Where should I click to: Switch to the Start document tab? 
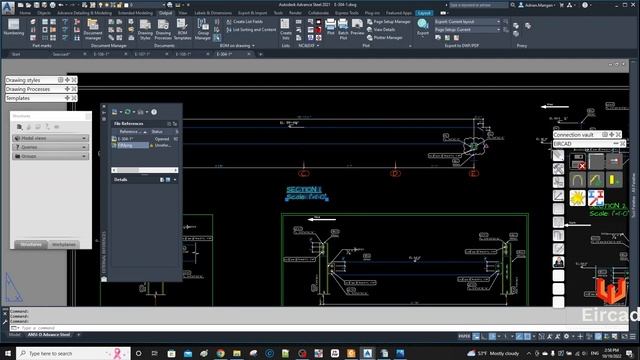pos(16,54)
